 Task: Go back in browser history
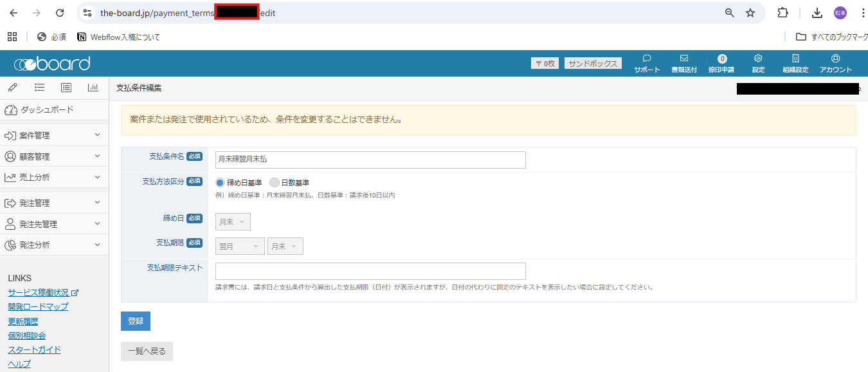click(14, 13)
